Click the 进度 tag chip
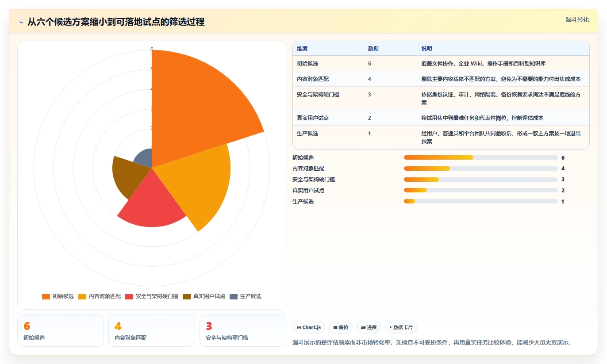Viewport: 607px width, 364px height. [x=369, y=327]
